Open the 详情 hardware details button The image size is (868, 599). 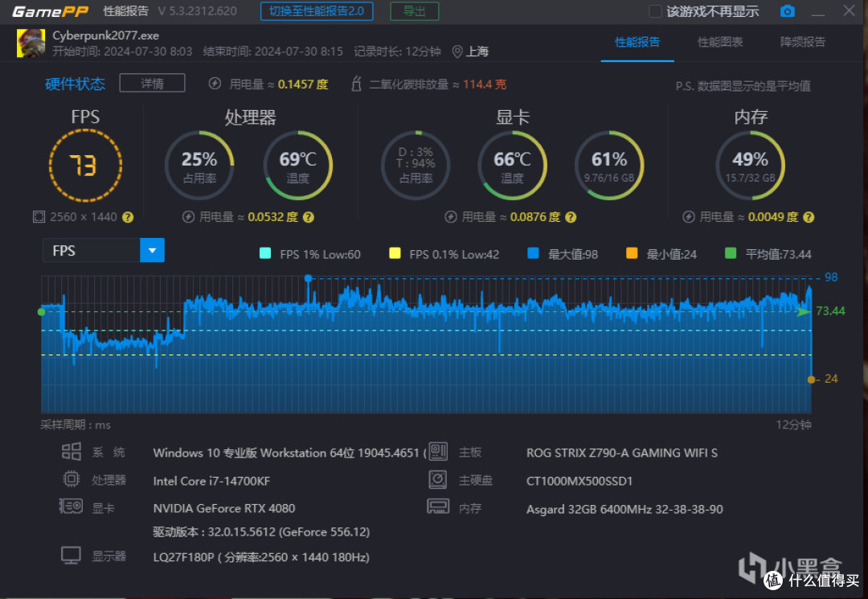tap(152, 83)
